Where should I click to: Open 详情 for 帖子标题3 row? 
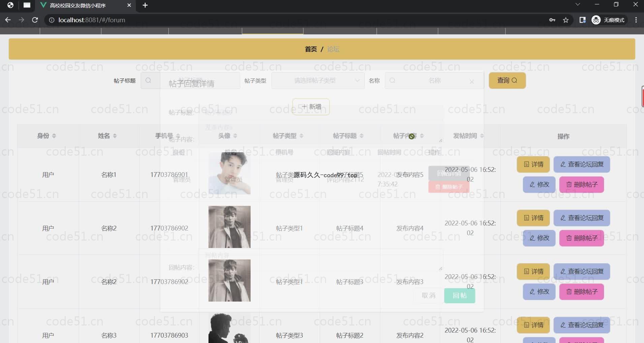(534, 272)
